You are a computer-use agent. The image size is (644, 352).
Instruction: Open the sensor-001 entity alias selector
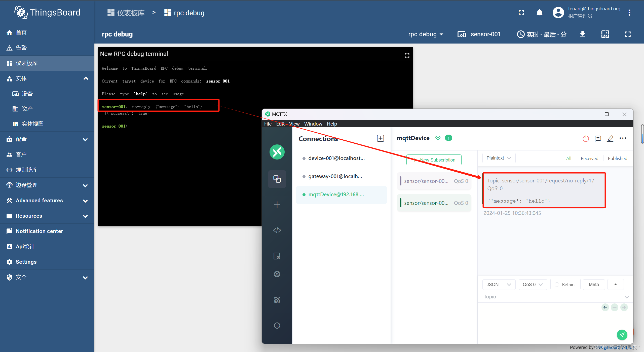(x=479, y=34)
